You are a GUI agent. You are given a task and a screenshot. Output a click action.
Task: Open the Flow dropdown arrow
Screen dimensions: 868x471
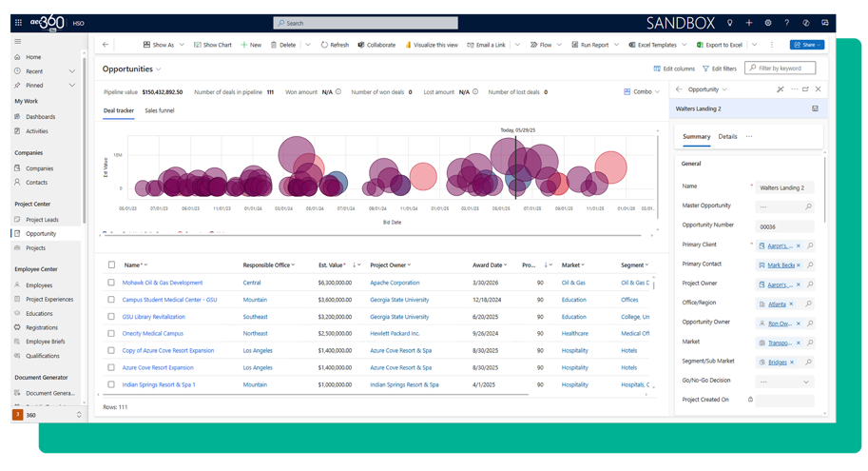coord(559,45)
